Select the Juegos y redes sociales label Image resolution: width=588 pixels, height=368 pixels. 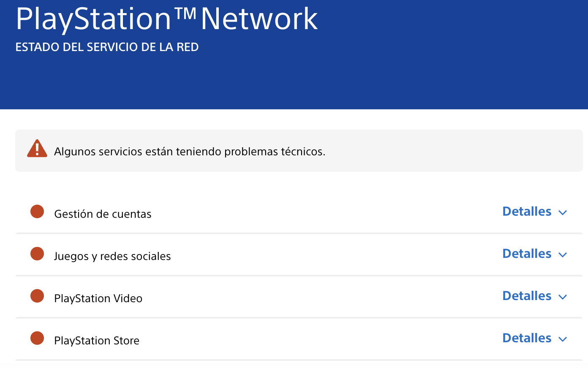pyautogui.click(x=112, y=256)
